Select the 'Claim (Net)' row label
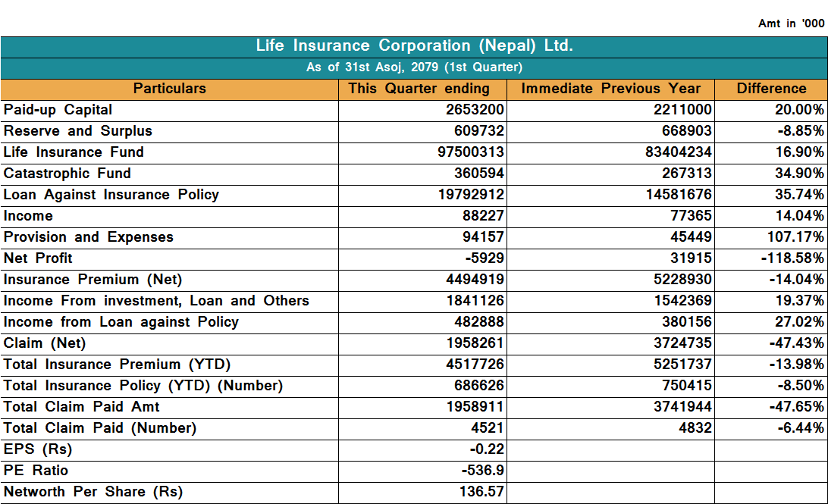Image resolution: width=828 pixels, height=504 pixels. [44, 343]
